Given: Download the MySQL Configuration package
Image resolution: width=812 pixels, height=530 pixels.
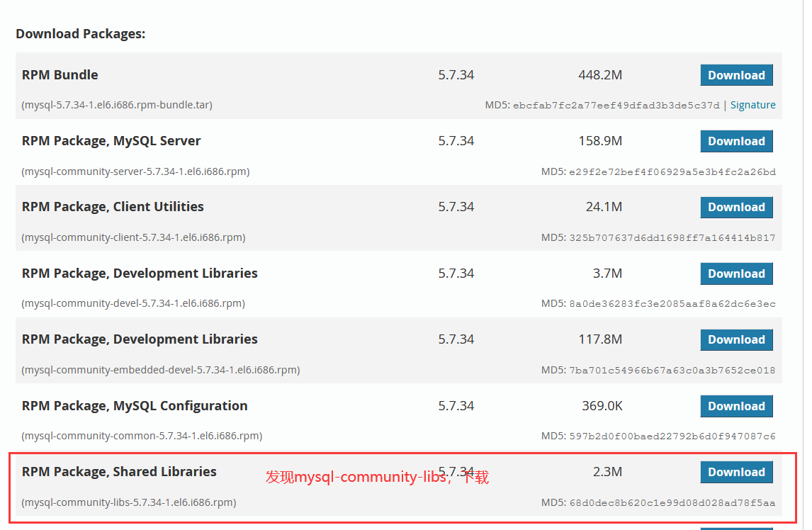Looking at the screenshot, I should [736, 406].
